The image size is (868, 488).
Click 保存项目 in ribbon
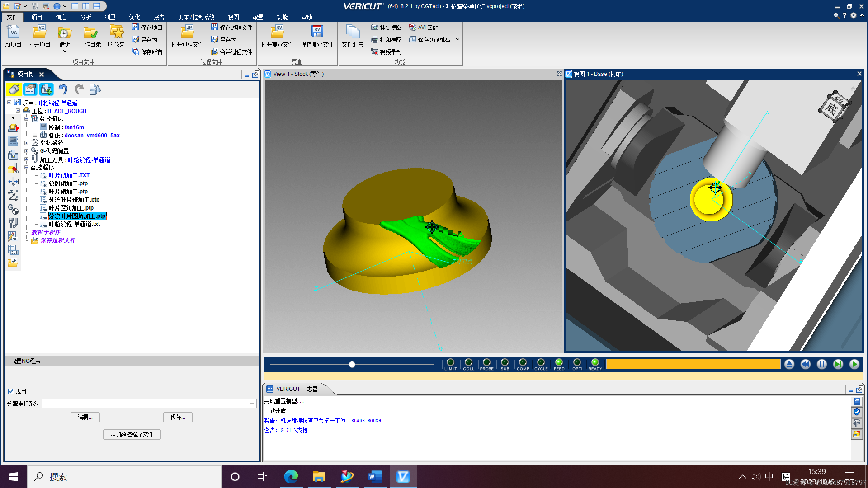[147, 28]
